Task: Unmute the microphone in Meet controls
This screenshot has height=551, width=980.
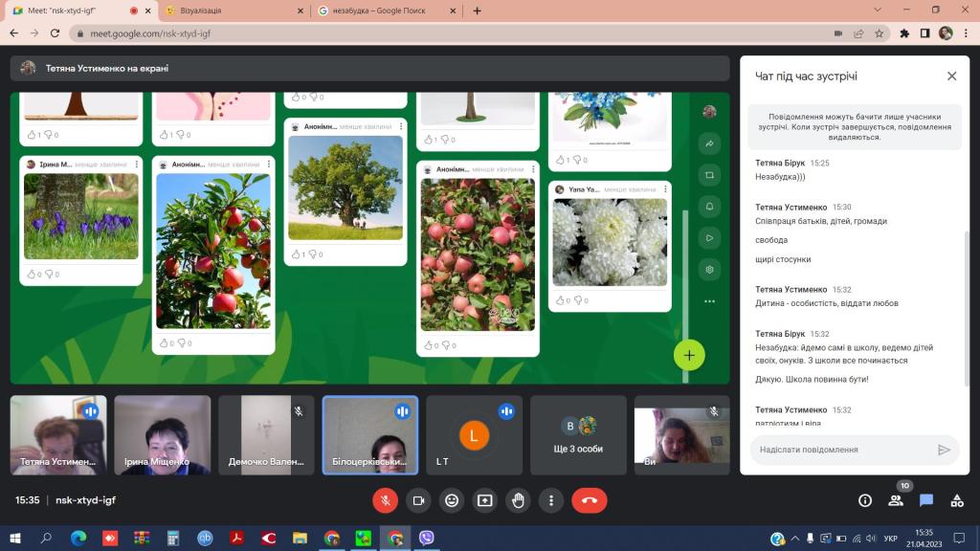Action: (385, 500)
